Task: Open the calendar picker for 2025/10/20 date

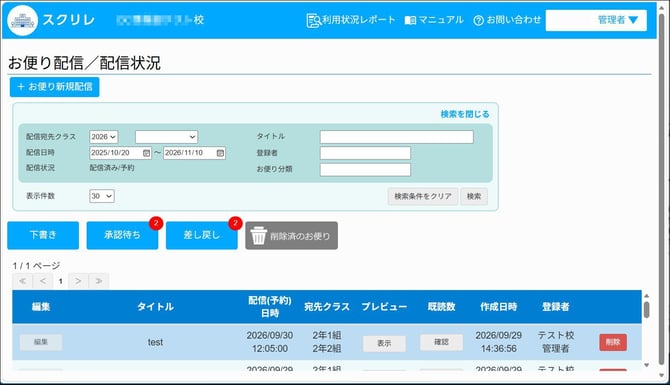Action: (146, 153)
